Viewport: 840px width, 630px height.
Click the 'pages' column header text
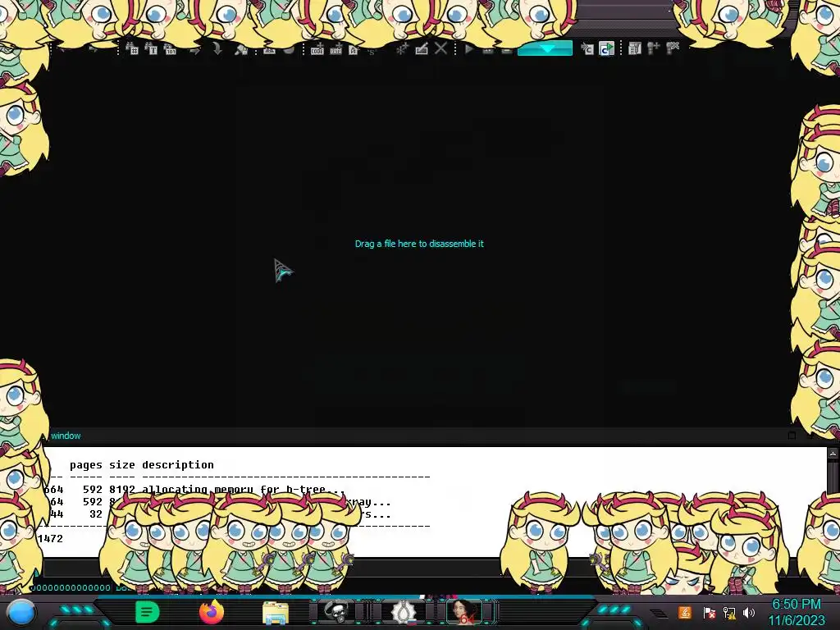click(85, 465)
